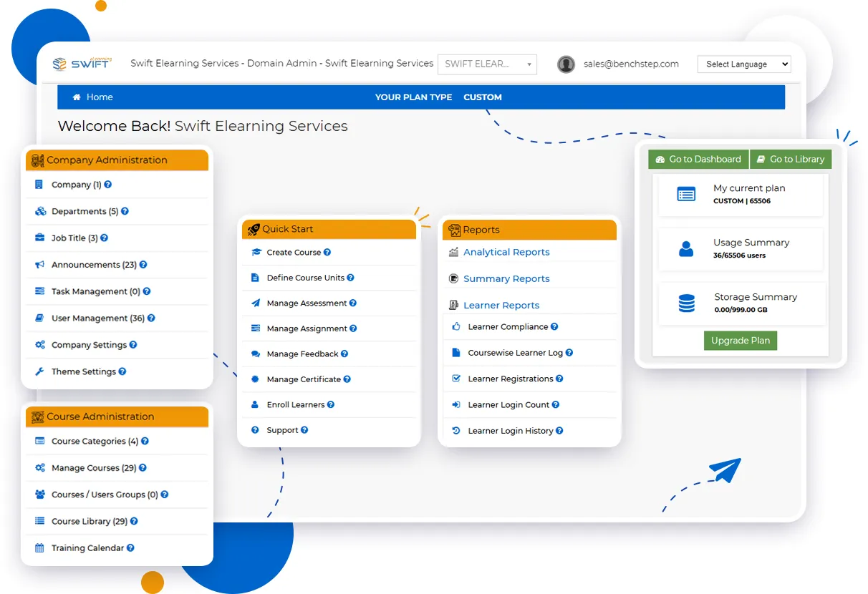This screenshot has height=594, width=868.
Task: Click the person icon beside Enroll Learners
Action: pyautogui.click(x=255, y=404)
